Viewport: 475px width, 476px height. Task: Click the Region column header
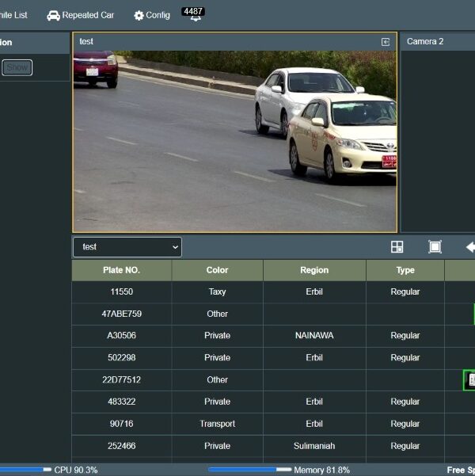pos(314,270)
